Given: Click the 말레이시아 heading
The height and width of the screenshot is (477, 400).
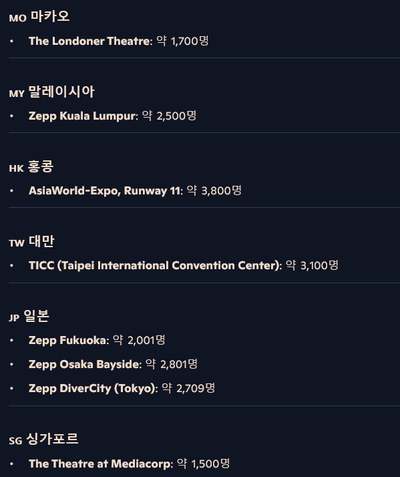Looking at the screenshot, I should coord(61,92).
